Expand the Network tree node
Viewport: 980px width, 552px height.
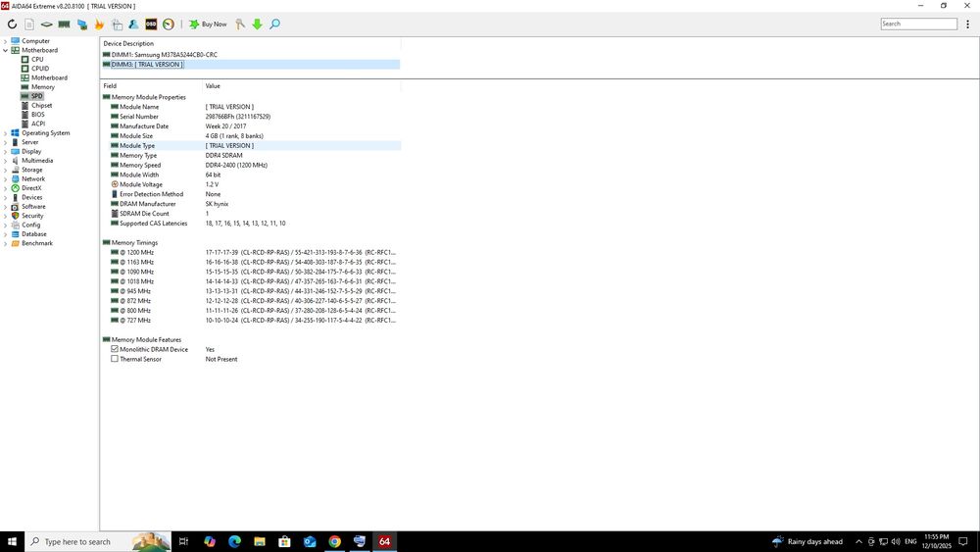pos(5,178)
